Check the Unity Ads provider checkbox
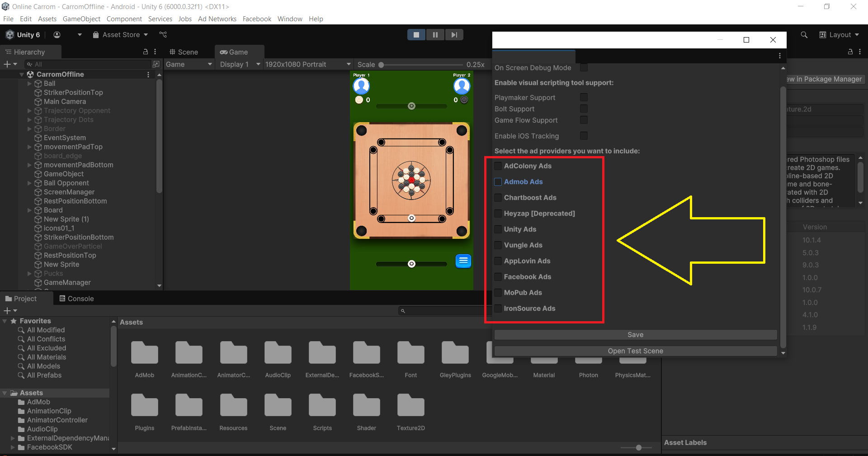Viewport: 868px width, 456px height. click(x=498, y=229)
